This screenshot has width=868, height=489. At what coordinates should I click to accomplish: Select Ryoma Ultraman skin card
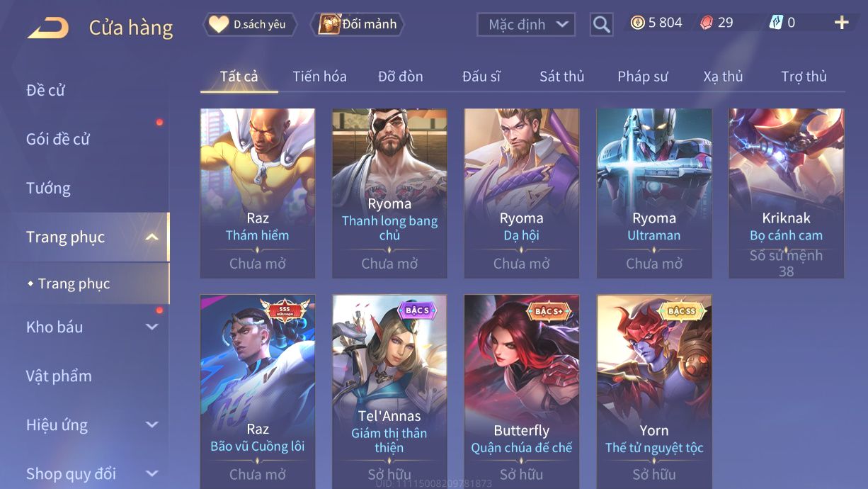(x=653, y=193)
